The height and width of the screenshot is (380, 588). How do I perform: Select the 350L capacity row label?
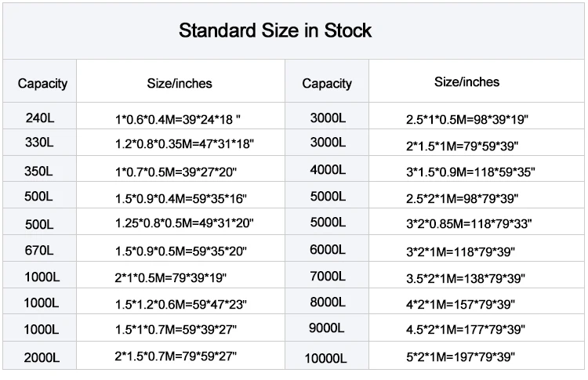pos(39,170)
